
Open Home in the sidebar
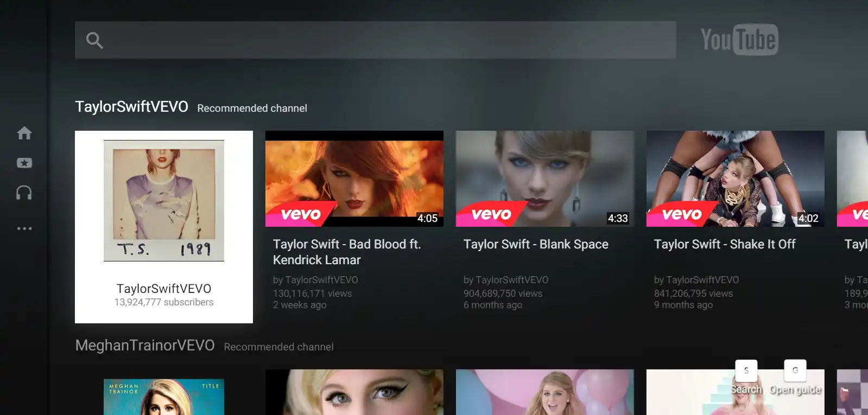point(24,133)
